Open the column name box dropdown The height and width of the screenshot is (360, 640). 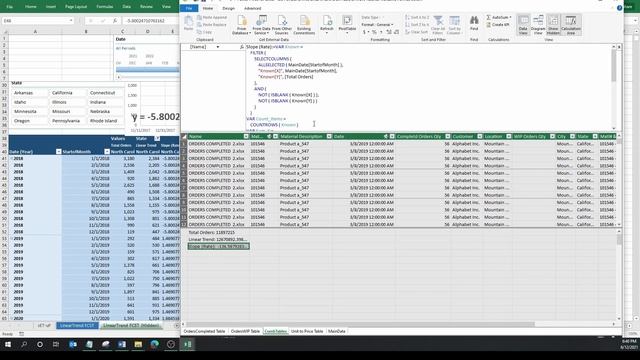(218, 47)
